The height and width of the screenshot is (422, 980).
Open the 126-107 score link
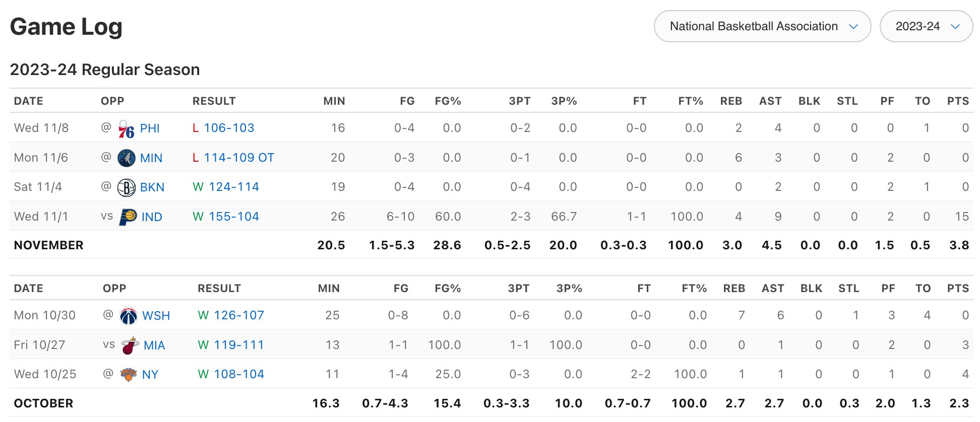pos(239,315)
